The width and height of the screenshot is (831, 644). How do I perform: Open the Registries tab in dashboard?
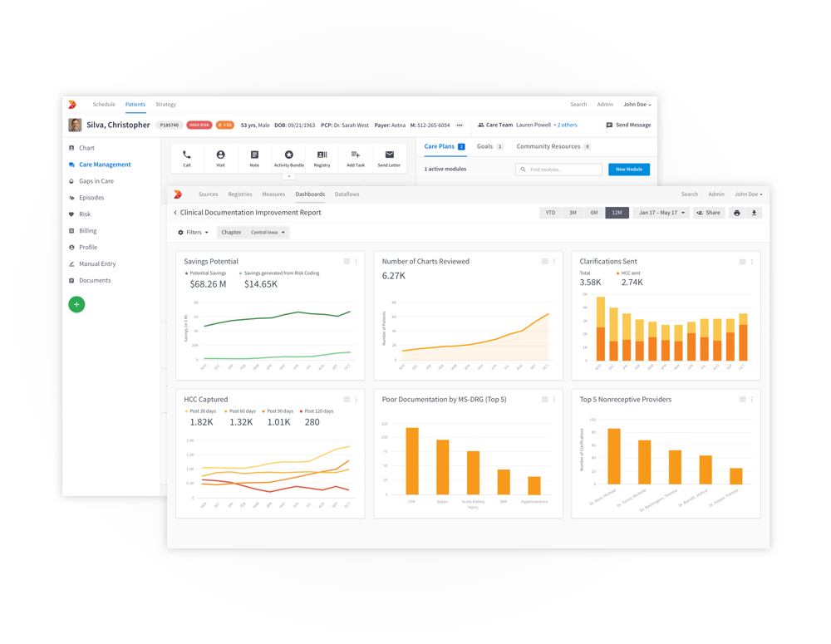point(240,194)
